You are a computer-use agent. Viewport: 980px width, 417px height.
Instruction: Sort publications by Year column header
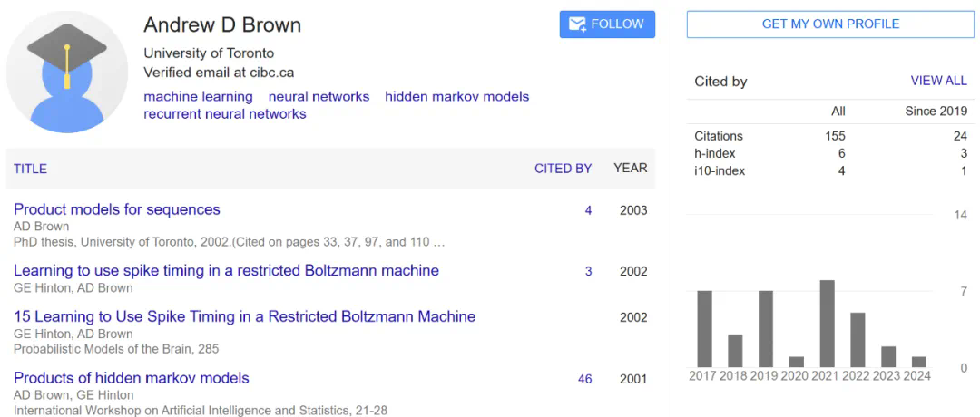pos(630,168)
